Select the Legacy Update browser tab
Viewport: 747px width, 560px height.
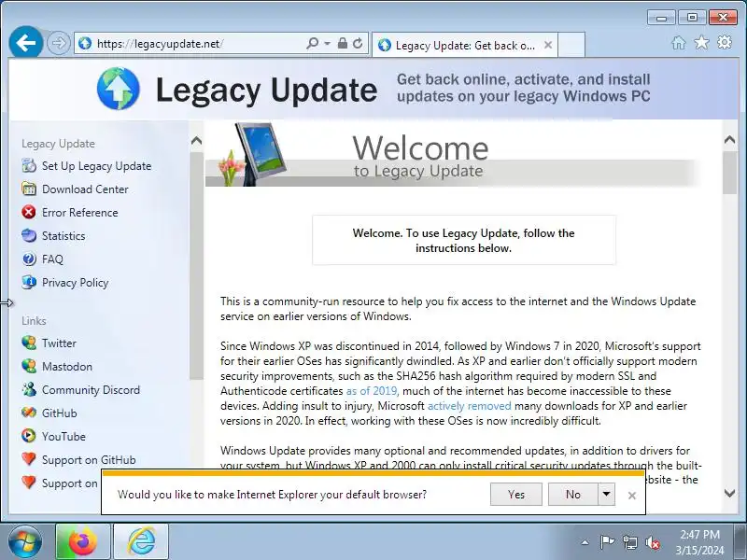point(464,45)
